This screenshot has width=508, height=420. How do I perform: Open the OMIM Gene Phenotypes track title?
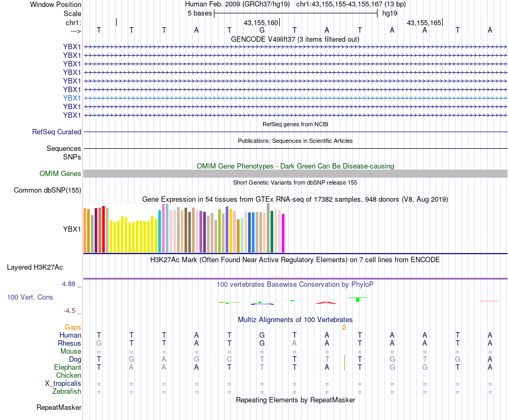[295, 166]
